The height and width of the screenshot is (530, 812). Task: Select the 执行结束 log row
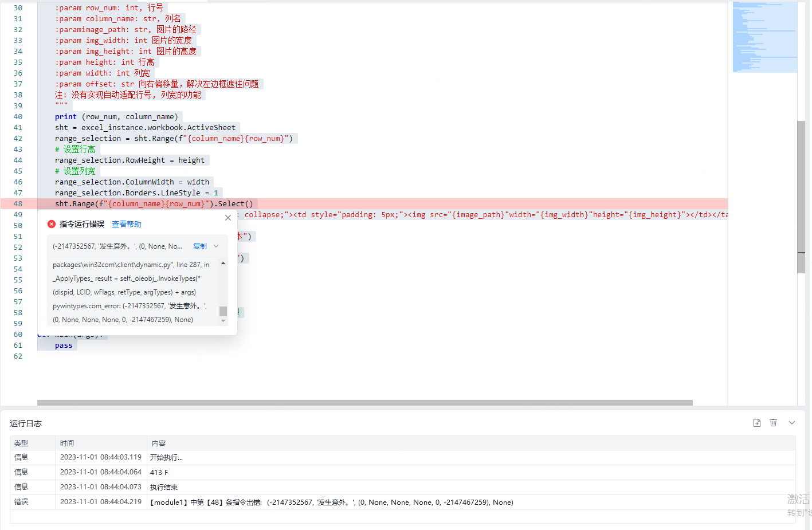[402, 487]
